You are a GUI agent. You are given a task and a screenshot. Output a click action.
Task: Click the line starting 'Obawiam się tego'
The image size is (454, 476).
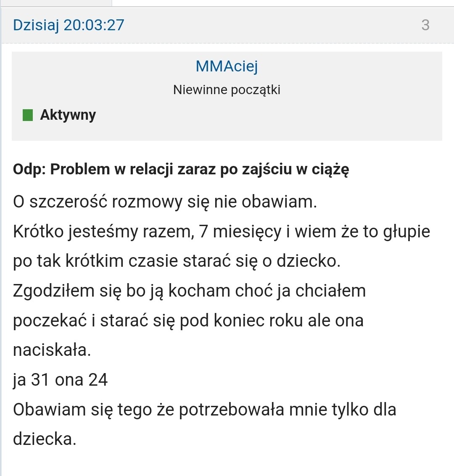point(204,409)
